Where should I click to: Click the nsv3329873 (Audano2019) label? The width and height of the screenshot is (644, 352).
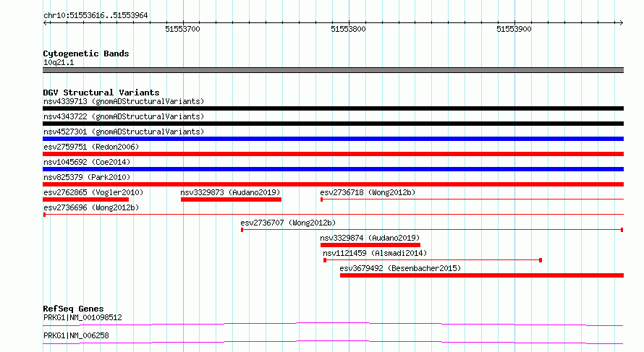pos(230,192)
